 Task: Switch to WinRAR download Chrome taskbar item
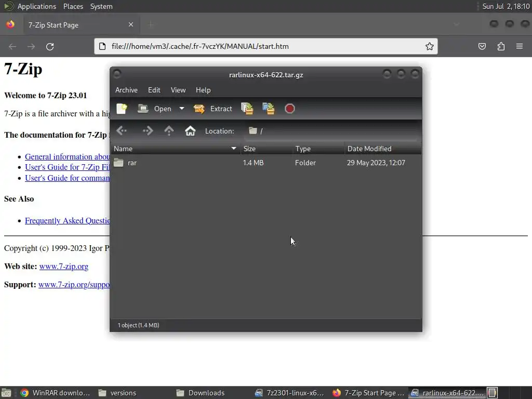click(x=55, y=393)
